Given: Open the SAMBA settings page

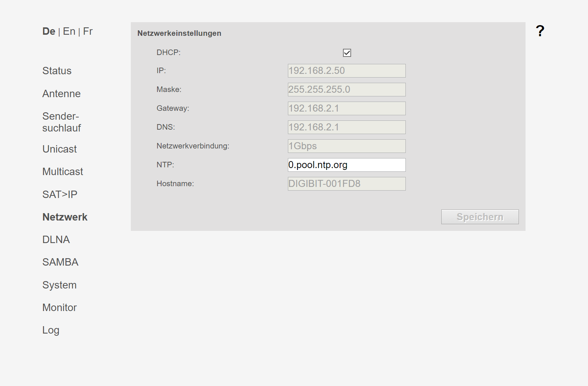Looking at the screenshot, I should 60,262.
